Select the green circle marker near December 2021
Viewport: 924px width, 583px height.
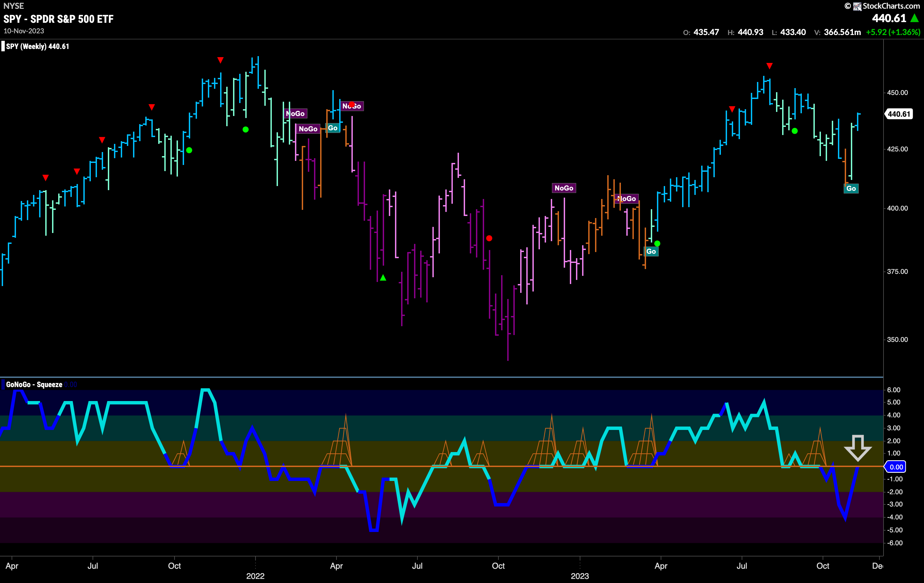click(x=246, y=130)
